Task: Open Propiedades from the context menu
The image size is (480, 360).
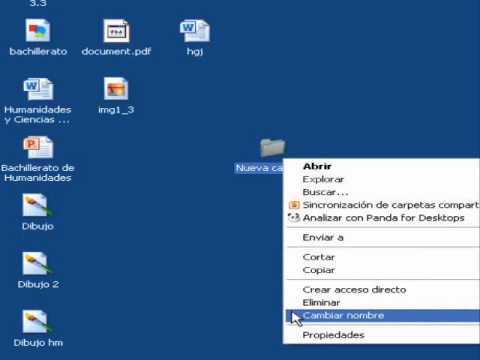Action: (x=382, y=335)
